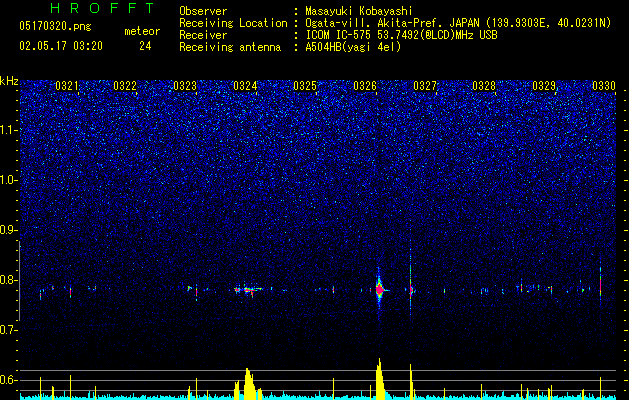629x400 pixels.
Task: Click the 1.0 kHz axis label
Action: (8, 180)
